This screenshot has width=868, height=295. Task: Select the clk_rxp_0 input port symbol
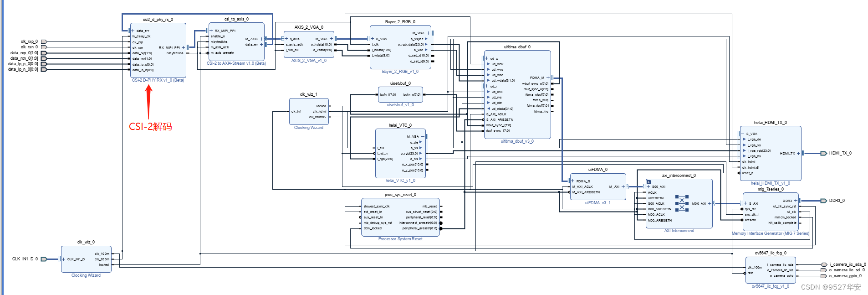[44, 41]
